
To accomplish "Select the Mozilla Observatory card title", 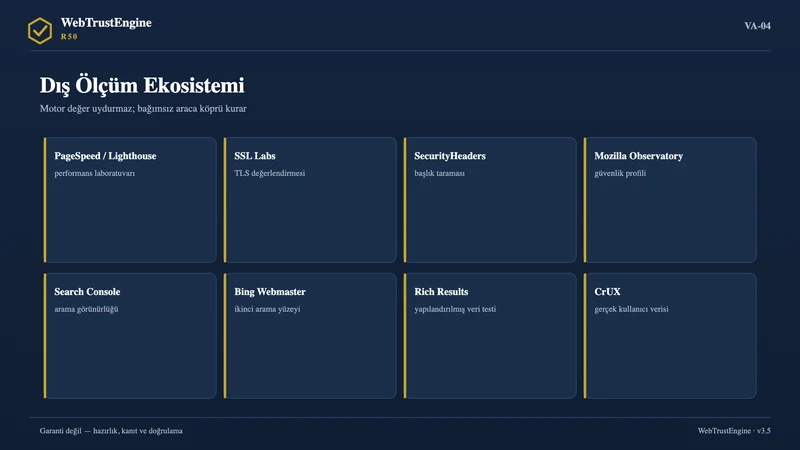I will click(638, 156).
